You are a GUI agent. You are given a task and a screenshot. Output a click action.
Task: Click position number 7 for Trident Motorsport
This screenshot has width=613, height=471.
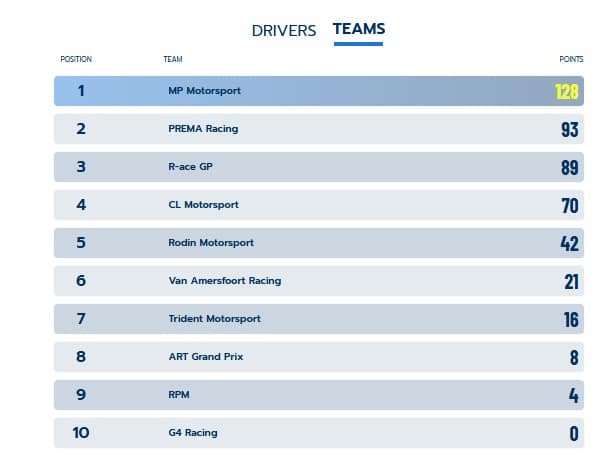click(x=81, y=319)
